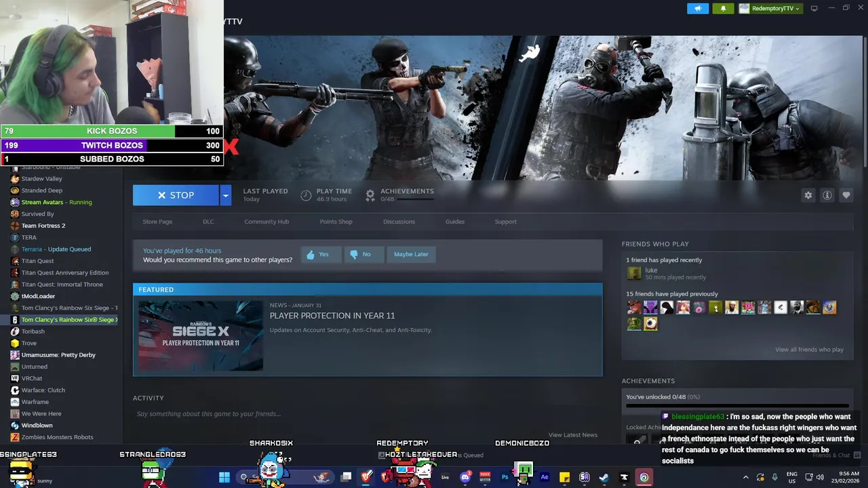
Task: Select Zombies Monsters Robots entry
Action: (x=58, y=437)
